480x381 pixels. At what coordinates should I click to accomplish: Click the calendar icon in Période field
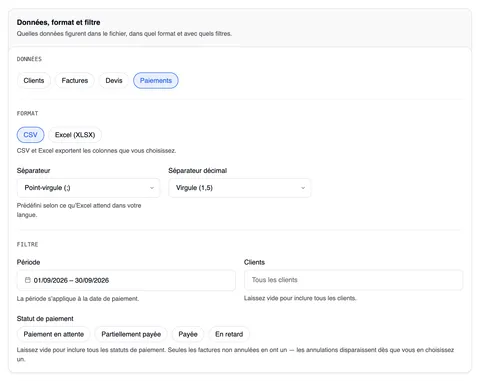coord(28,280)
